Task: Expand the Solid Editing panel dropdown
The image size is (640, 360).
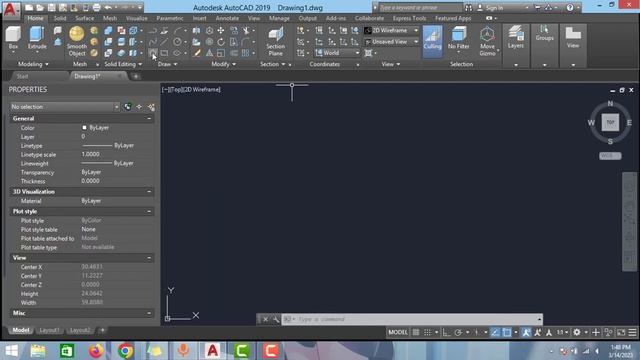Action: 123,64
